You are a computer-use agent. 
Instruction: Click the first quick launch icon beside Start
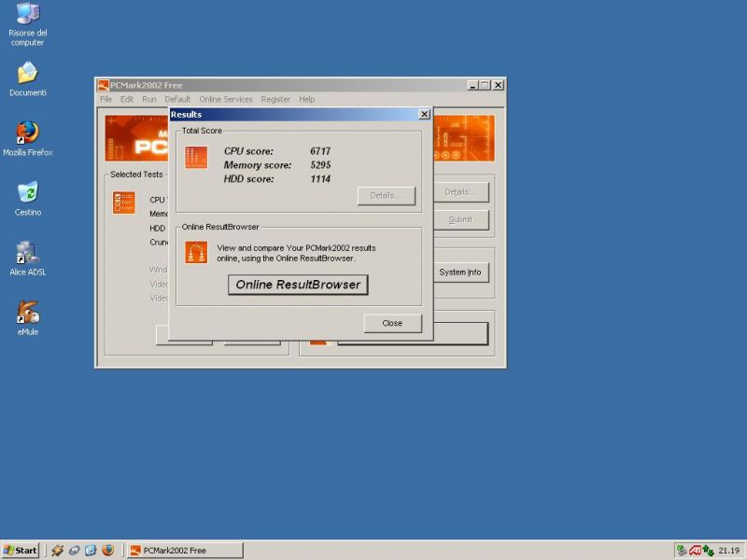(58, 551)
